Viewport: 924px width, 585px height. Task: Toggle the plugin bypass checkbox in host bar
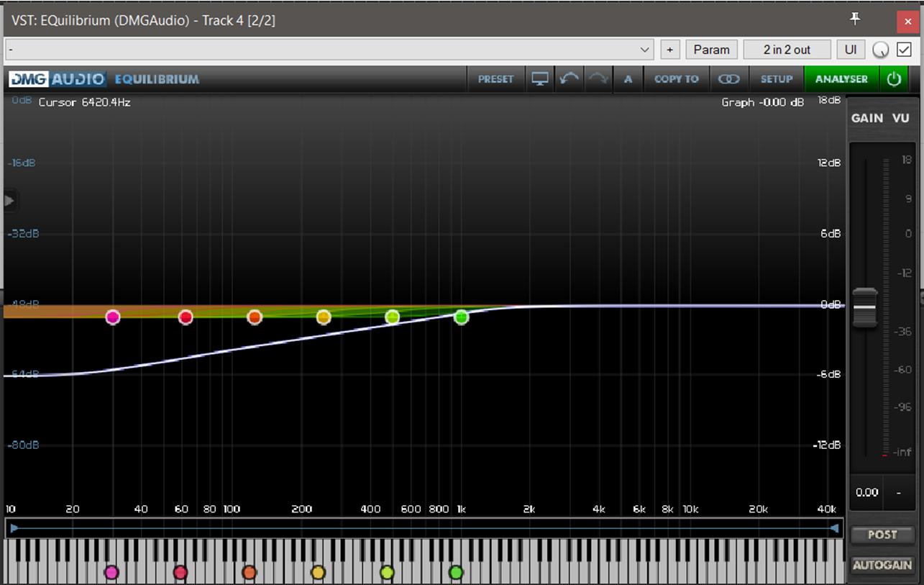click(x=904, y=50)
